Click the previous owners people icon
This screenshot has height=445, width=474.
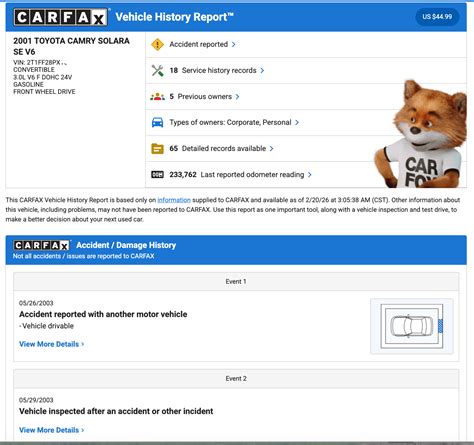tap(157, 97)
